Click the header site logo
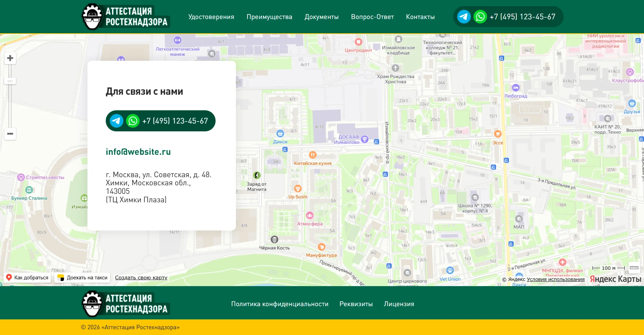The width and height of the screenshot is (644, 335). pyautogui.click(x=126, y=17)
